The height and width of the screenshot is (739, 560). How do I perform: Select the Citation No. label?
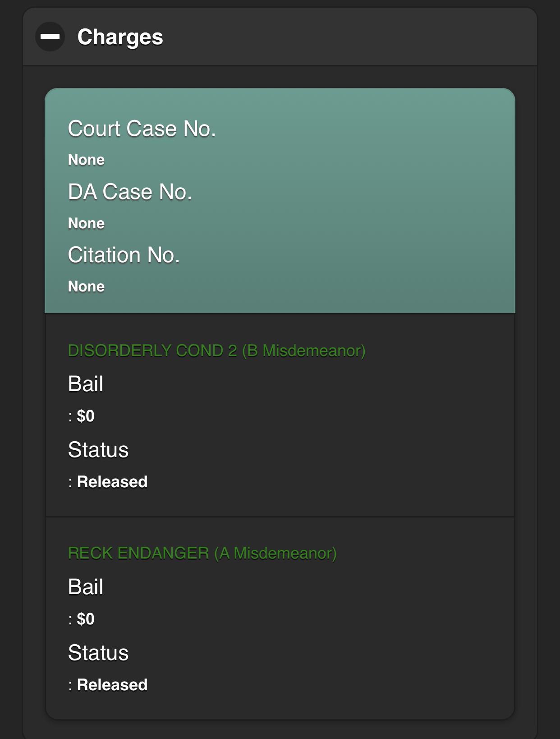124,255
